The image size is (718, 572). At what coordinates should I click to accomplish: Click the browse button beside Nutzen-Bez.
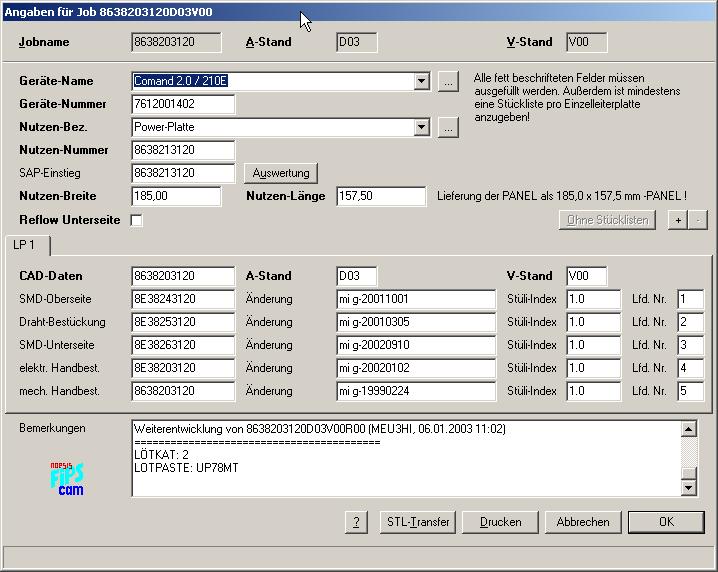click(448, 127)
